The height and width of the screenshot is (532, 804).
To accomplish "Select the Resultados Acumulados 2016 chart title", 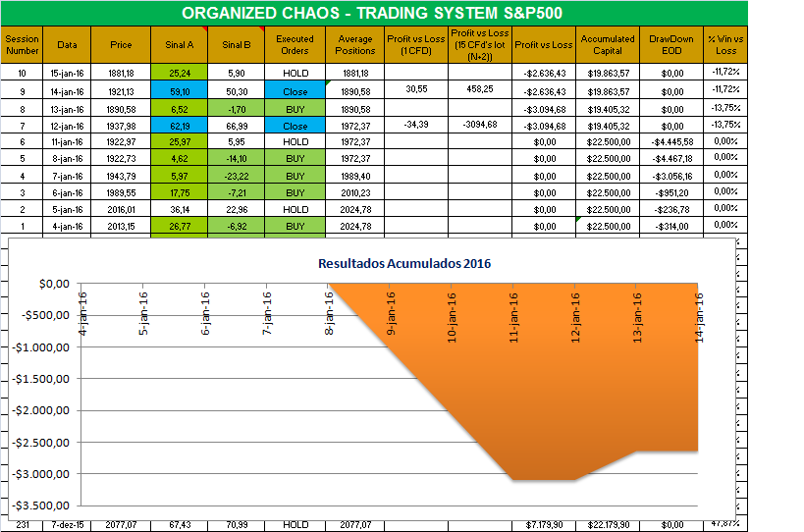I will click(x=404, y=263).
